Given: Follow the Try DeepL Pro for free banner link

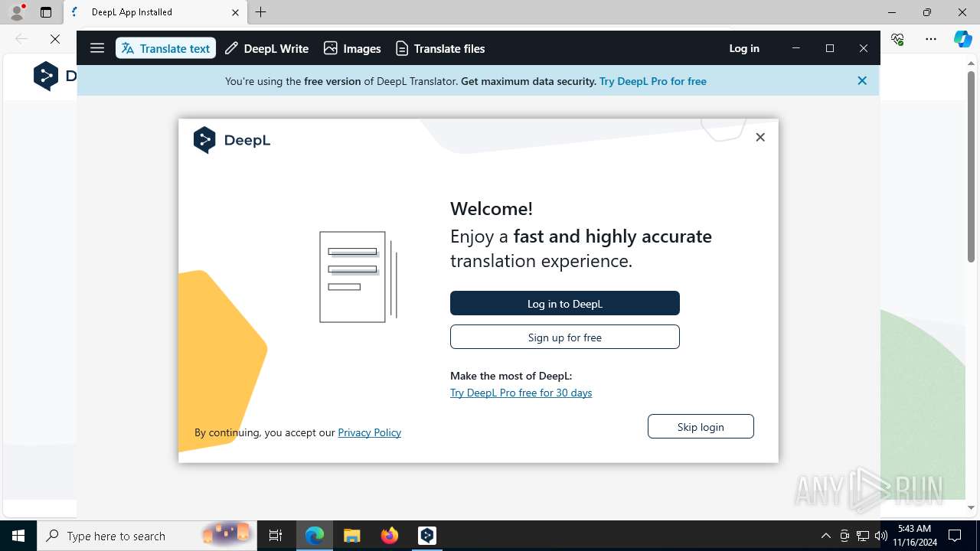Looking at the screenshot, I should click(653, 81).
